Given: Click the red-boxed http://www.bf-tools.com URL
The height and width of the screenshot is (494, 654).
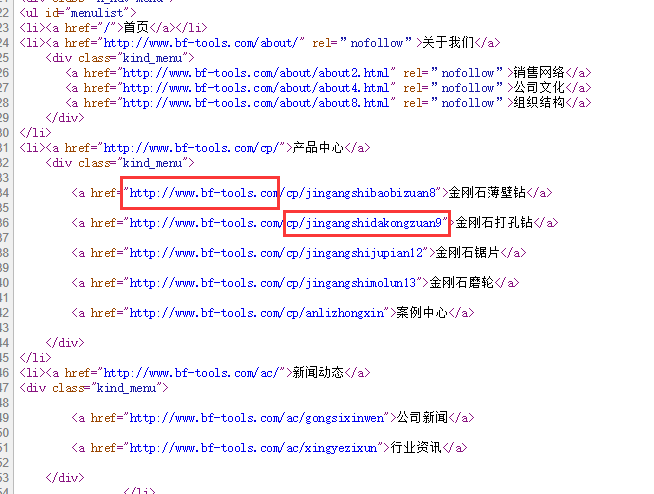Looking at the screenshot, I should point(201,192).
